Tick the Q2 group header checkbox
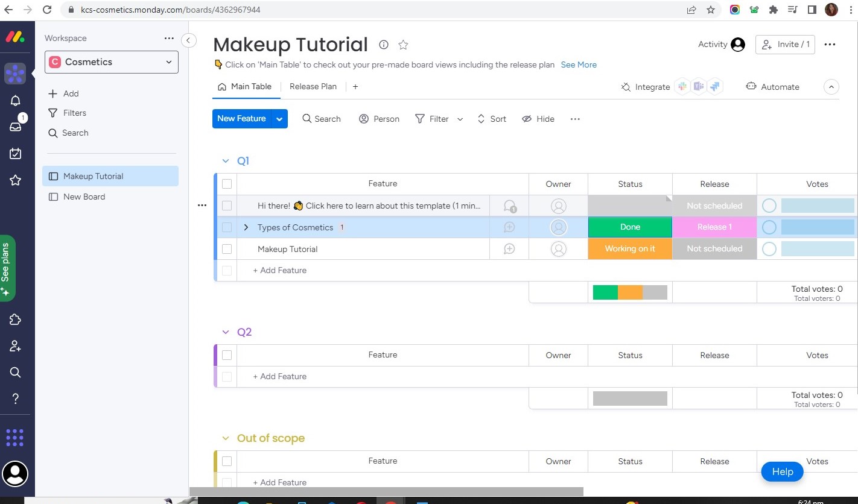Screen dimensions: 858x504 [x=227, y=355]
